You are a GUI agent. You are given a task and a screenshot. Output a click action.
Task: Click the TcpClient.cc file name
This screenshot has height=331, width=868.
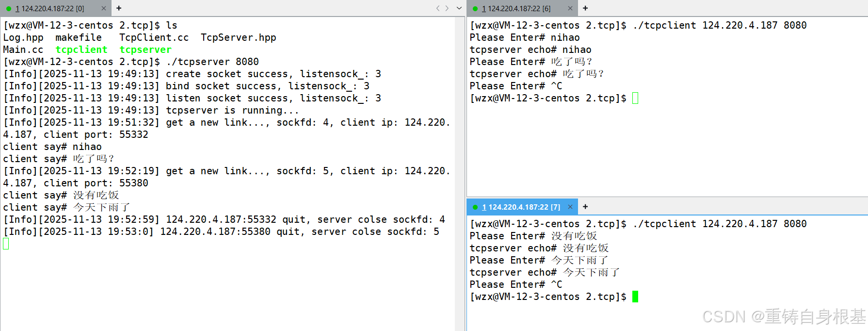(x=154, y=37)
